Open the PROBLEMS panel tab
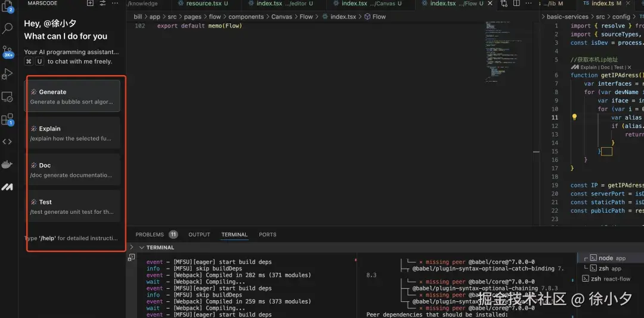 (150, 235)
